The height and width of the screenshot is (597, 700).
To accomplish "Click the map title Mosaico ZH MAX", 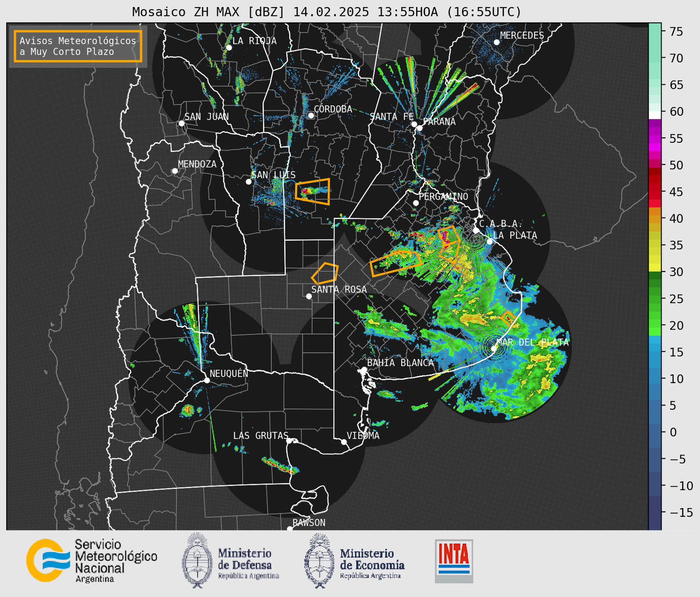I will click(x=327, y=12).
